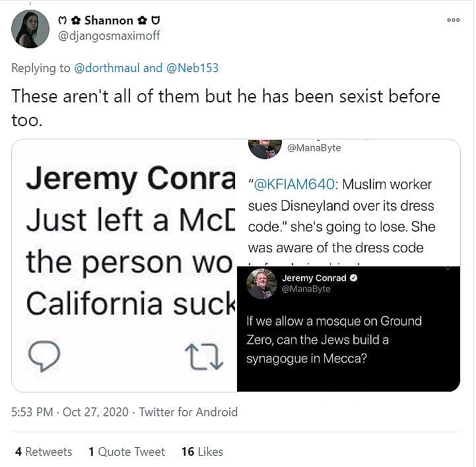View the 1 Quote Tweet list
The image size is (476, 467).
click(x=127, y=452)
